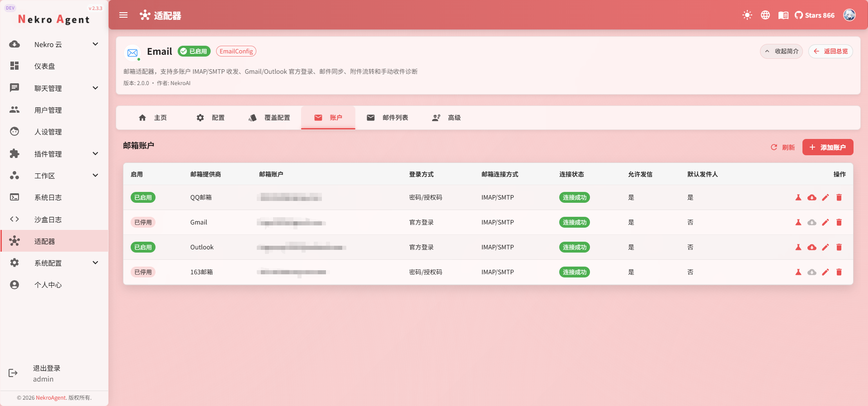Run the connection test for the QQ邮箱 account
The image size is (868, 406).
[798, 197]
